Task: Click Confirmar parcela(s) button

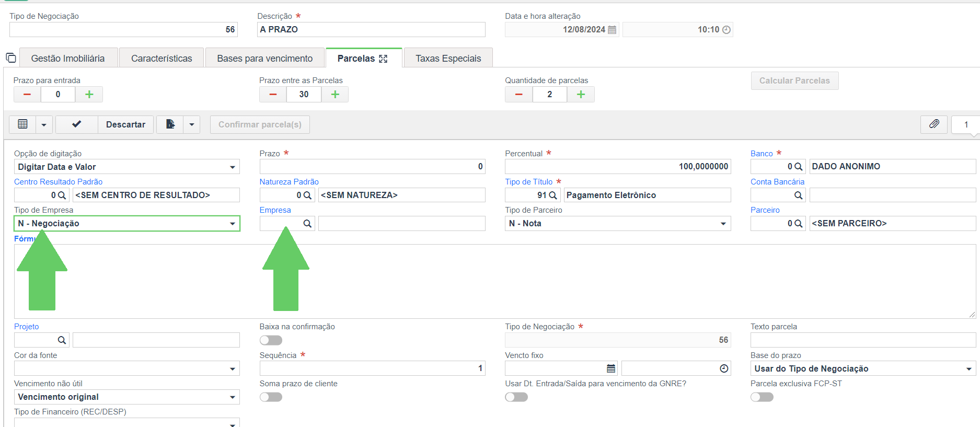Action: click(x=260, y=124)
